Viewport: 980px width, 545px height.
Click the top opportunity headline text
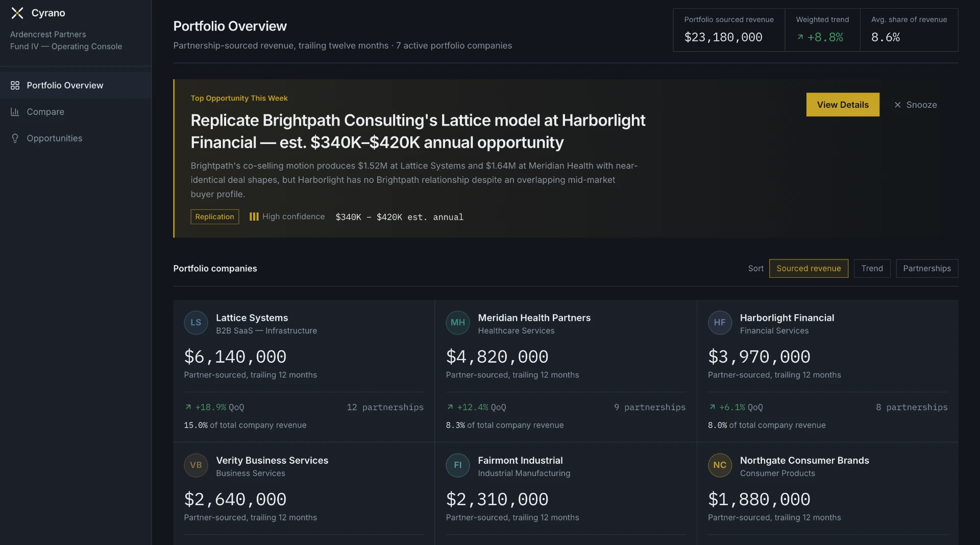coord(418,131)
